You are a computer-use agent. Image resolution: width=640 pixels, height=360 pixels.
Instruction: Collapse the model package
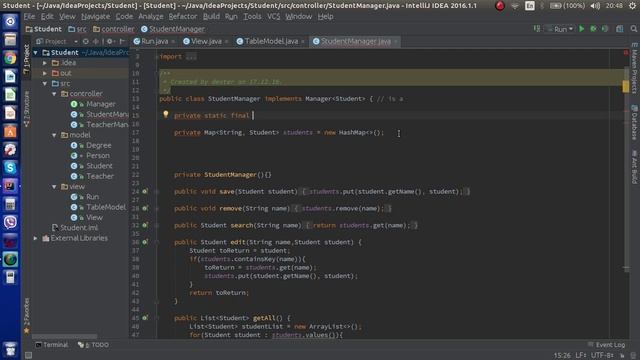(x=54, y=135)
